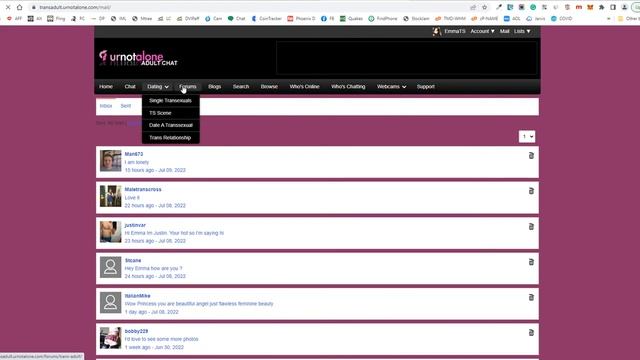
Task: Open justinvar's profile link
Action: click(135, 225)
